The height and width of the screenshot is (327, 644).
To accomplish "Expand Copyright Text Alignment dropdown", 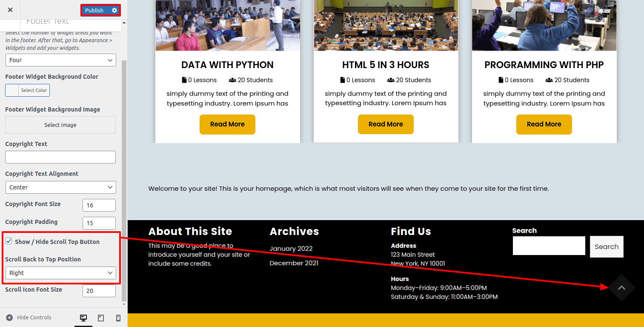I will pos(60,187).
